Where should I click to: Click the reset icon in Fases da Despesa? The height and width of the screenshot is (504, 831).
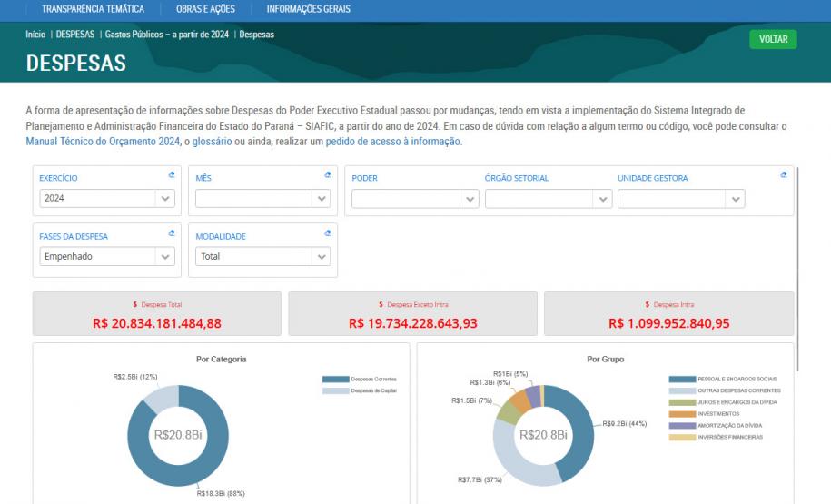coord(171,233)
